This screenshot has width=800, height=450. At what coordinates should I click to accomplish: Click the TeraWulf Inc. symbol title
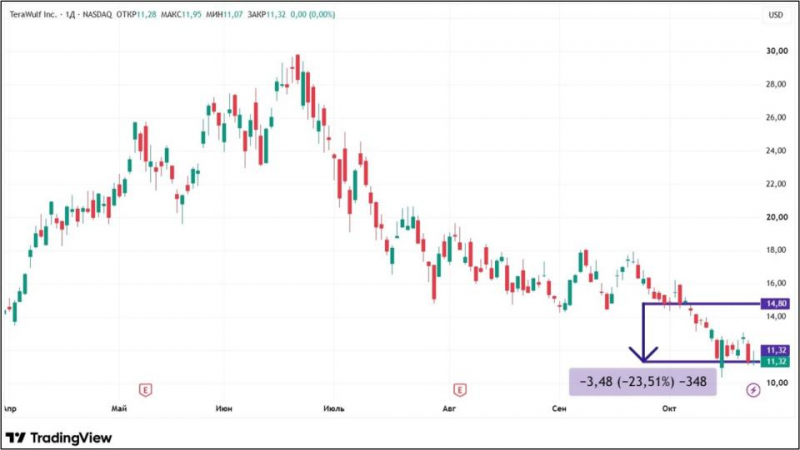click(x=33, y=15)
